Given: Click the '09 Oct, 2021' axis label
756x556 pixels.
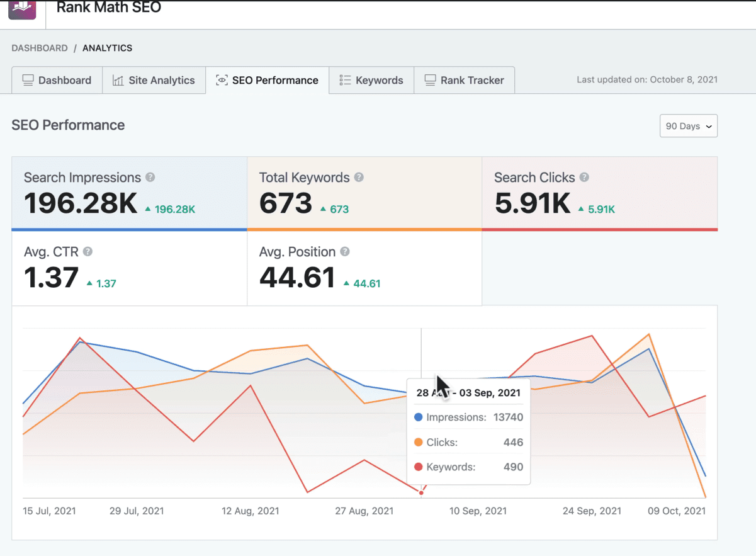Looking at the screenshot, I should pyautogui.click(x=677, y=511).
